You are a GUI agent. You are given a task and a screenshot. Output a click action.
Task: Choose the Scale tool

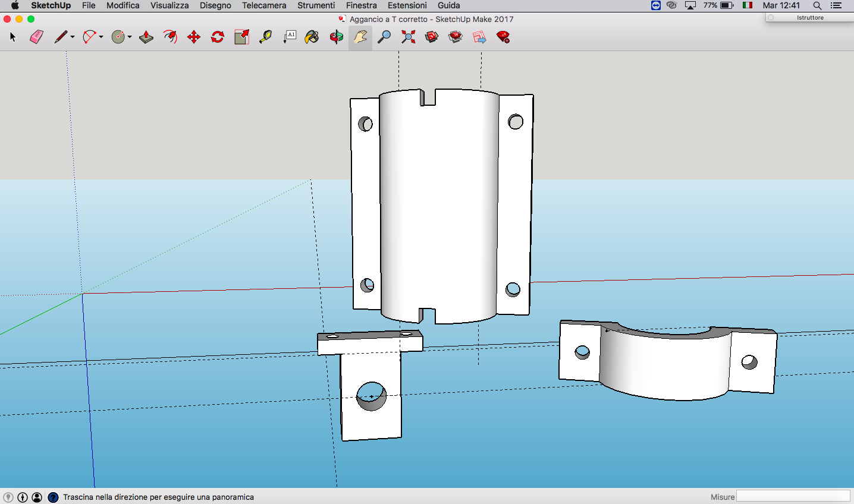point(241,37)
